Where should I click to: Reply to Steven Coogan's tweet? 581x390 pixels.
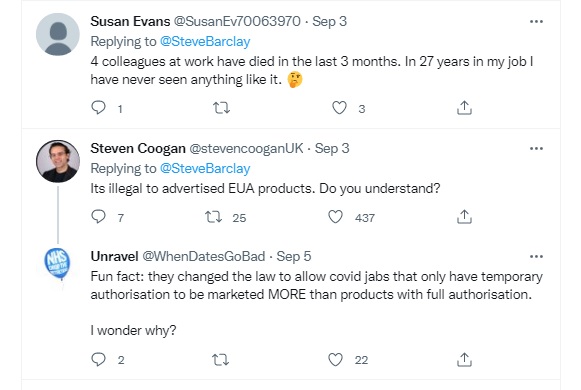(98, 217)
